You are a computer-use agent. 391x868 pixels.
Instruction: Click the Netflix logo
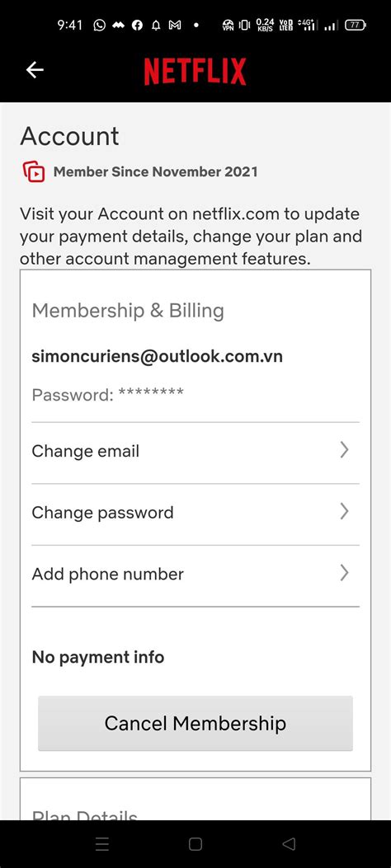[x=195, y=72]
